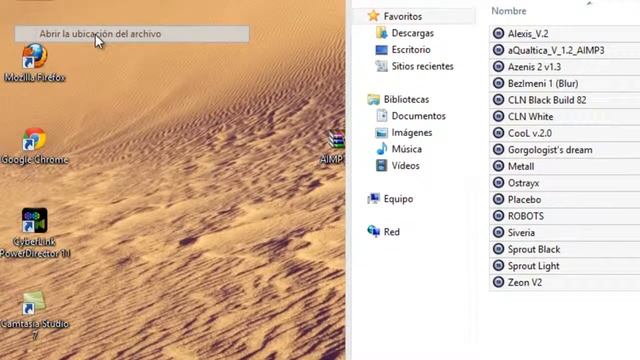Click the Bibliotecas folder icon
Viewport: 640px width, 360px height.
coord(373,100)
